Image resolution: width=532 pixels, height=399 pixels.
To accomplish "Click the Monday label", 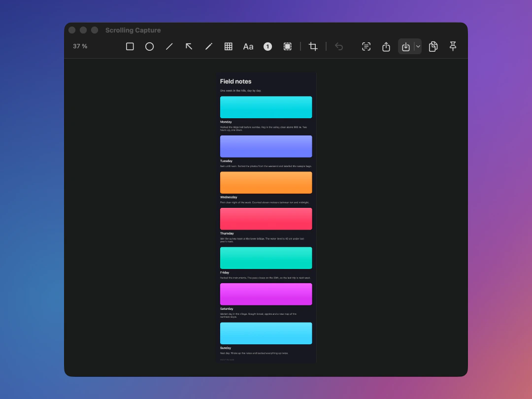I will pyautogui.click(x=226, y=122).
